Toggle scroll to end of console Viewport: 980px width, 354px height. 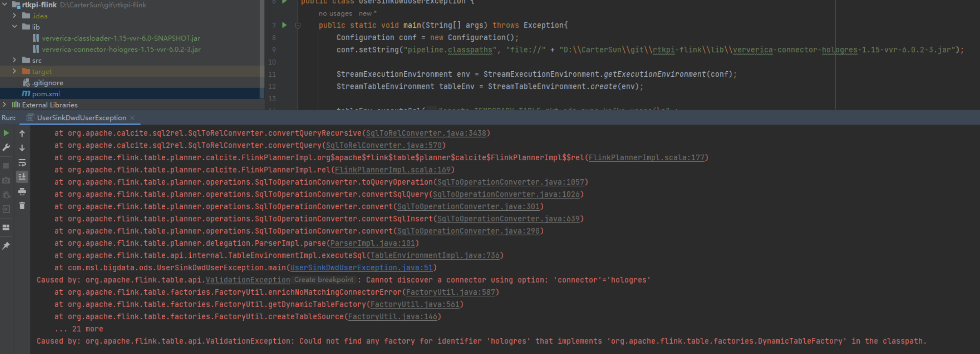click(22, 177)
